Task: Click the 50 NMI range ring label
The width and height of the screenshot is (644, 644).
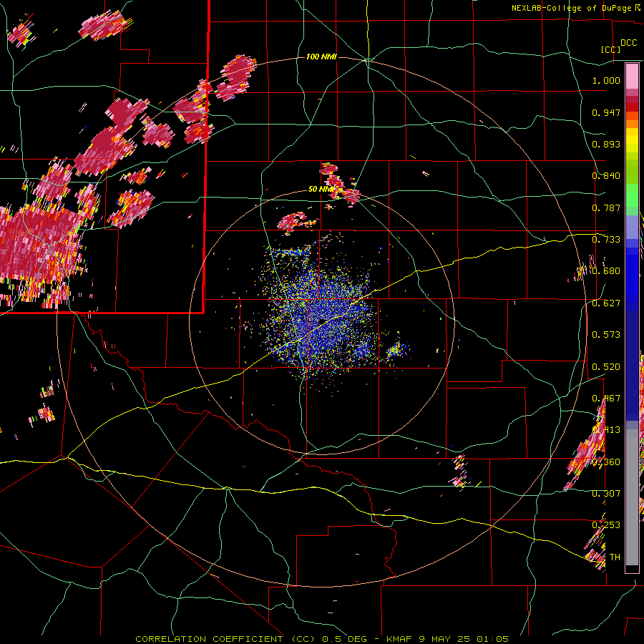Action: [x=322, y=190]
